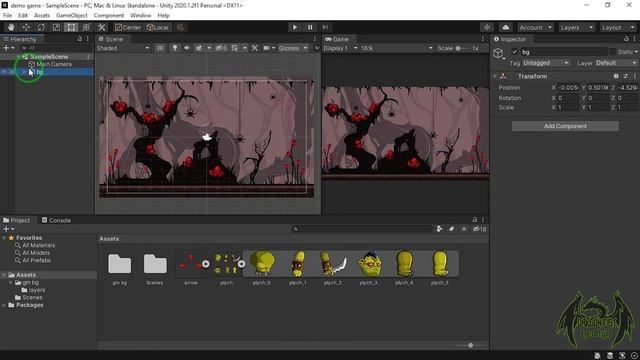Toggle scene audio speaker icon
This screenshot has height=360, width=640.
point(187,48)
